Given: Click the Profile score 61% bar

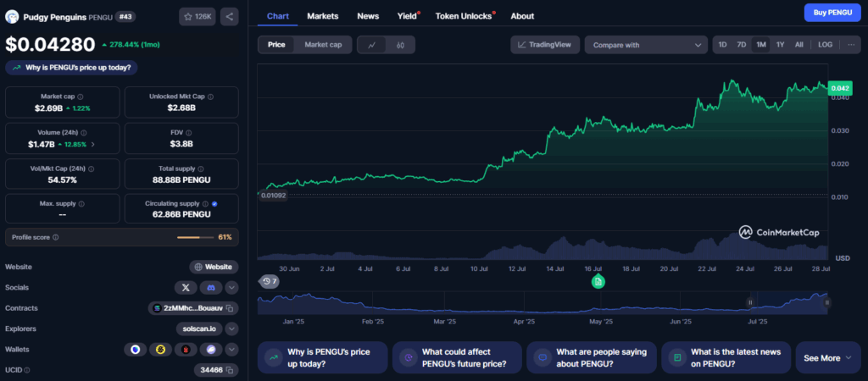Looking at the screenshot, I should tap(196, 237).
